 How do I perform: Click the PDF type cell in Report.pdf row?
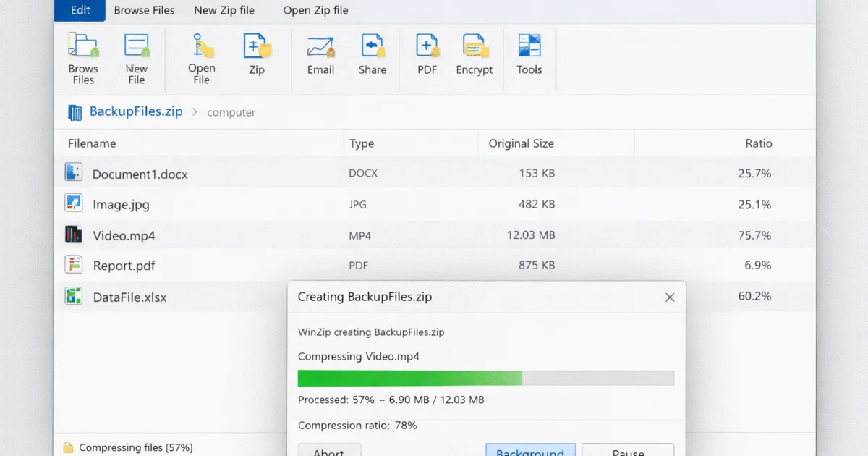coord(358,266)
